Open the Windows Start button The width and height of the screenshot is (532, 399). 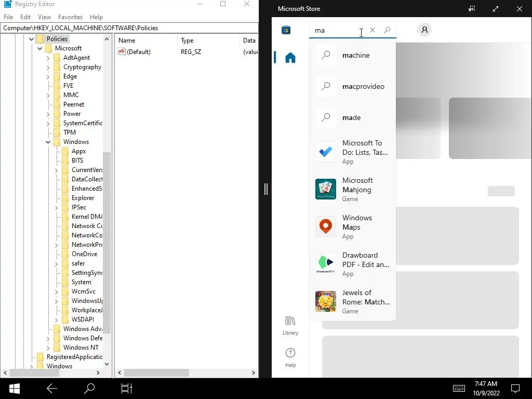pos(14,389)
